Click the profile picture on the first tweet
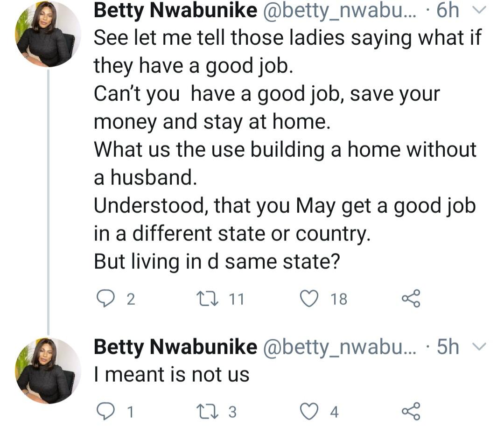Viewport: 504px width, 427px height. click(49, 35)
